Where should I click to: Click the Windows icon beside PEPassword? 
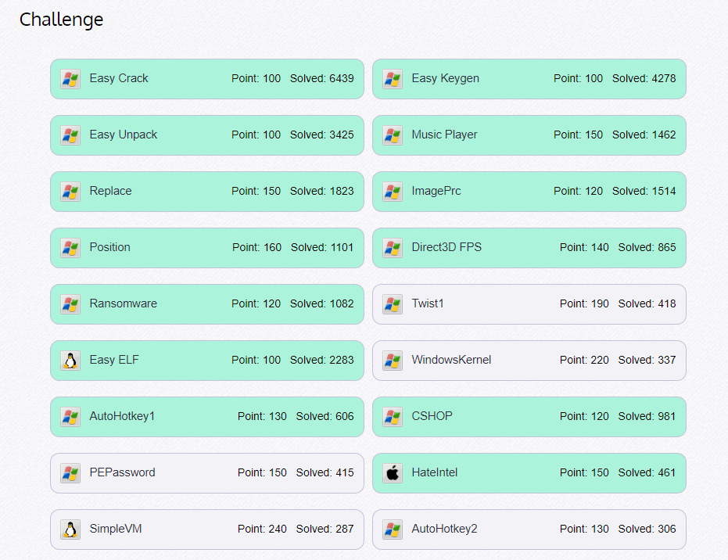(70, 473)
